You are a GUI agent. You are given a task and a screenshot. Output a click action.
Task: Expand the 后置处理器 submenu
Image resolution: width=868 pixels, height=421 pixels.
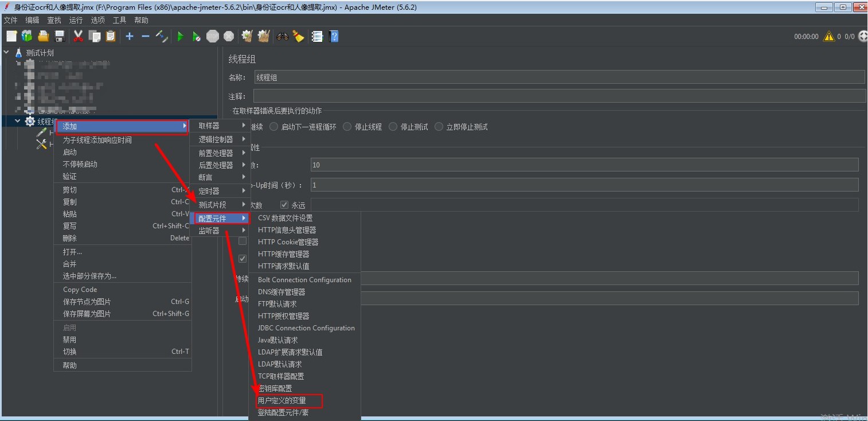pyautogui.click(x=220, y=165)
